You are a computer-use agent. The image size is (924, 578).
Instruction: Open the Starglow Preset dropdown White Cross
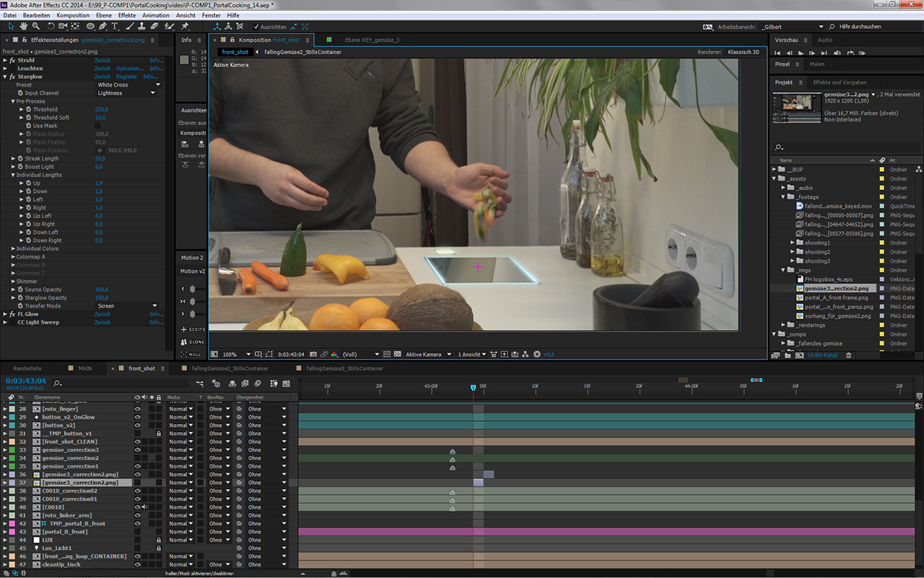pos(128,85)
